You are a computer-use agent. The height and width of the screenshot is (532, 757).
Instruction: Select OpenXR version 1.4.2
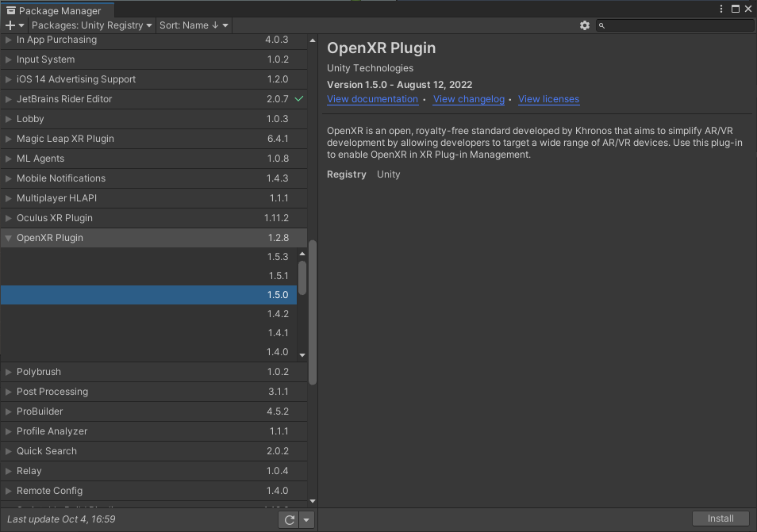pos(148,314)
